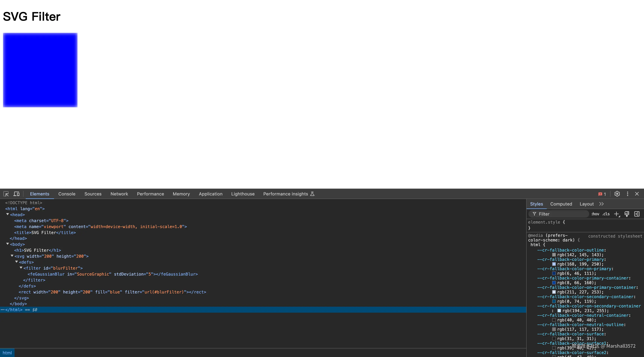
Task: Collapse the svg element node
Action: coord(12,256)
